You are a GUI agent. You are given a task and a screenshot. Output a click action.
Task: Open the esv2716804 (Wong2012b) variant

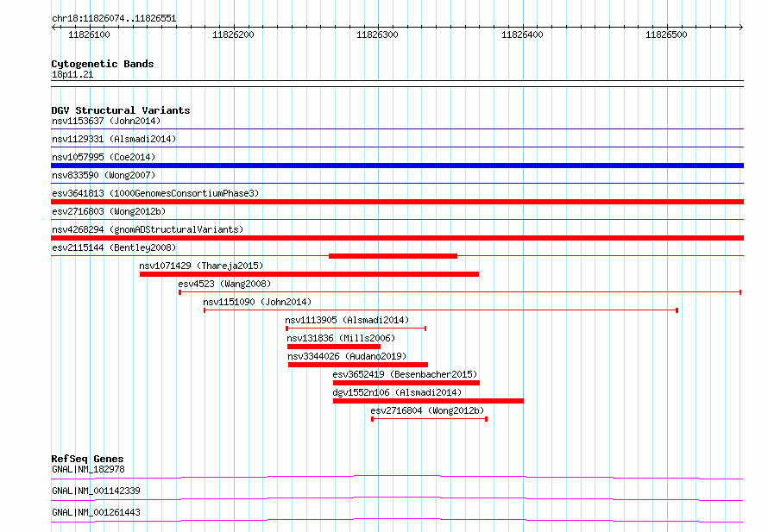click(427, 410)
